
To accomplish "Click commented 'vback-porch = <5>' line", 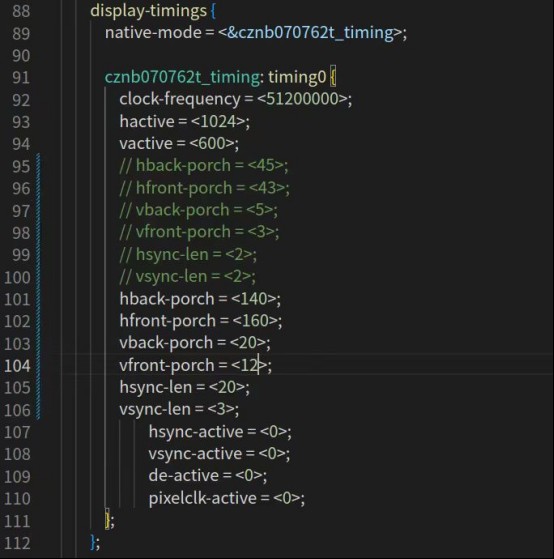I will coord(199,210).
